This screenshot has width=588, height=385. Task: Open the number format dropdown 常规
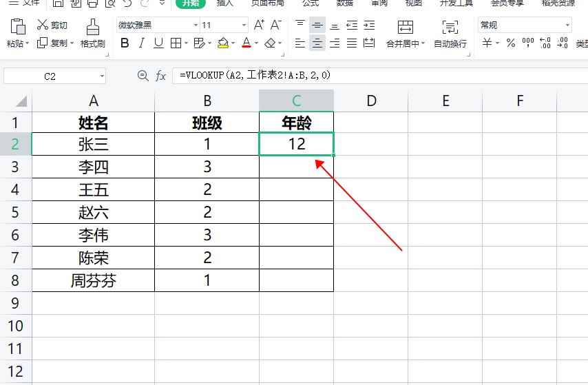(568, 25)
